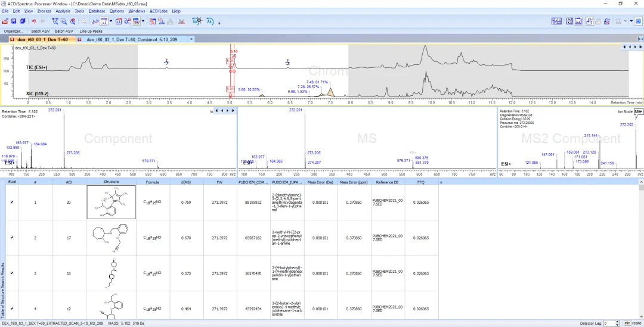Select the blue zoom-in magnifier tool
This screenshot has width=644, height=327.
tap(64, 21)
